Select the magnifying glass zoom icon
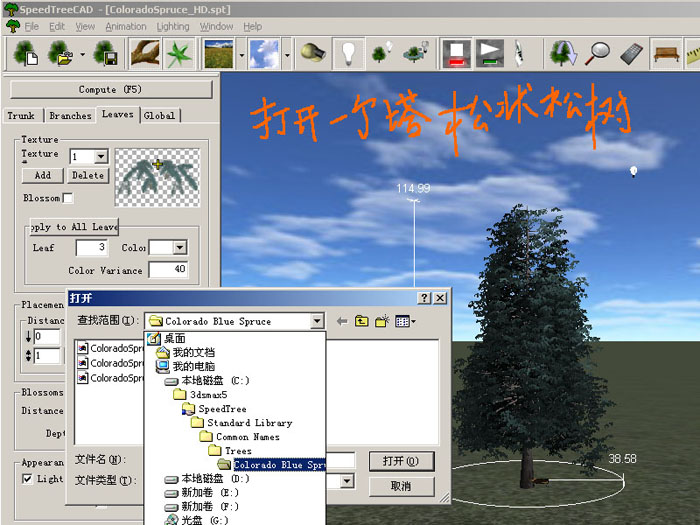 [598, 53]
